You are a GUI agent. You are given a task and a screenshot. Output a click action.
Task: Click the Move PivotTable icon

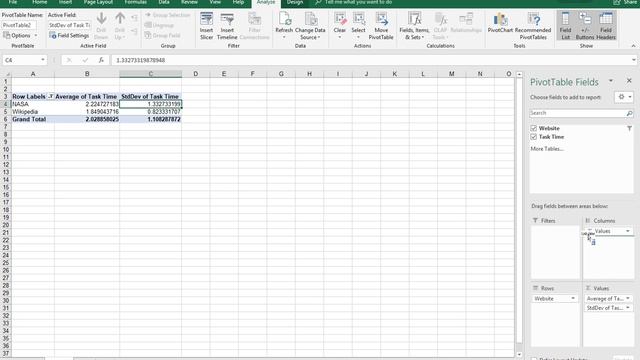click(x=381, y=26)
